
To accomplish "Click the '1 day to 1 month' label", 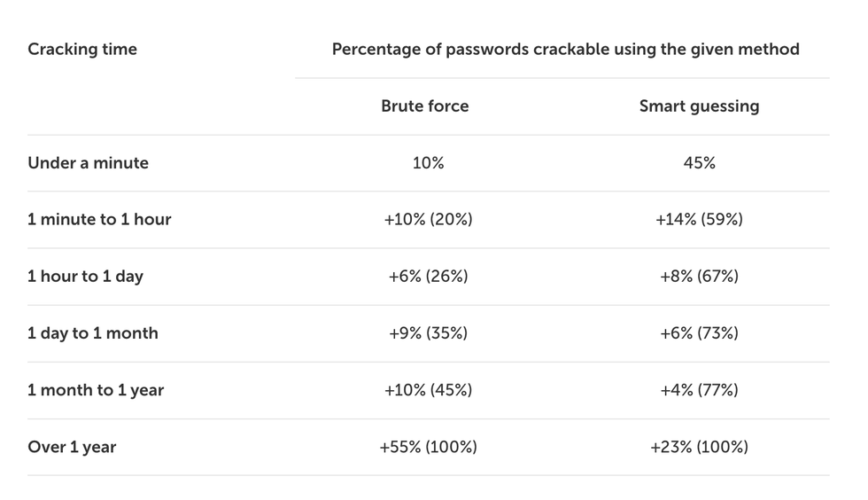I will pos(93,333).
